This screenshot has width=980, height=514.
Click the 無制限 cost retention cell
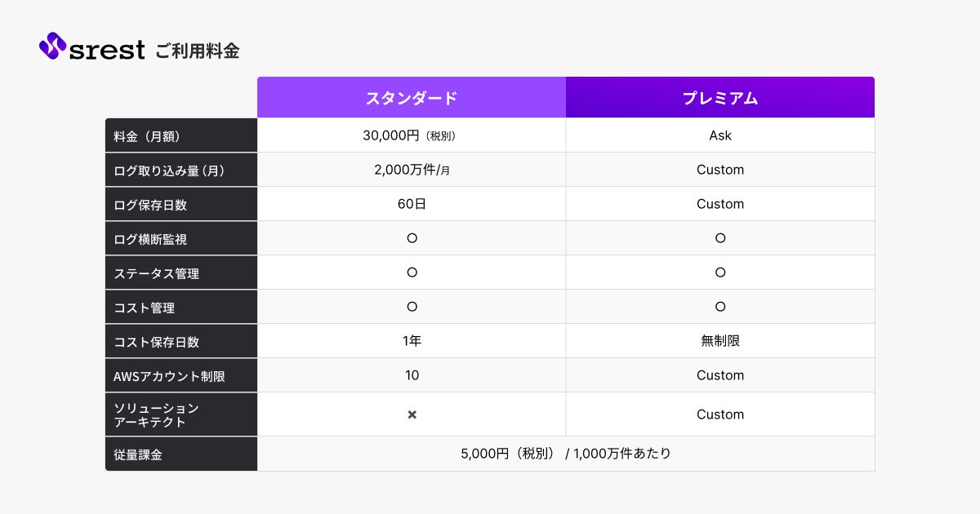click(720, 341)
